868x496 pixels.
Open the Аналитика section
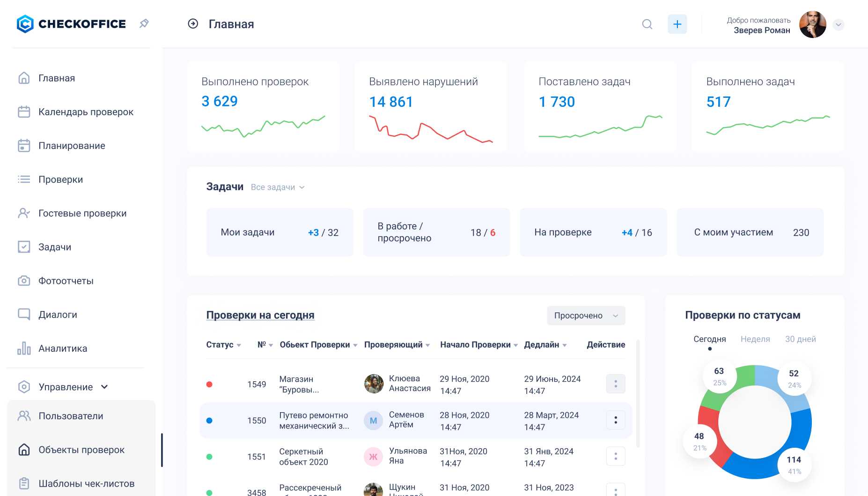63,348
